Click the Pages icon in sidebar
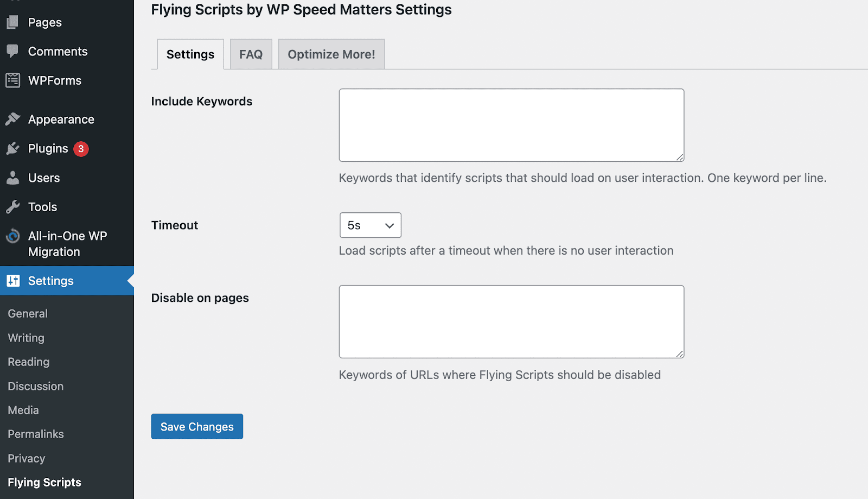The image size is (868, 499). pos(12,22)
